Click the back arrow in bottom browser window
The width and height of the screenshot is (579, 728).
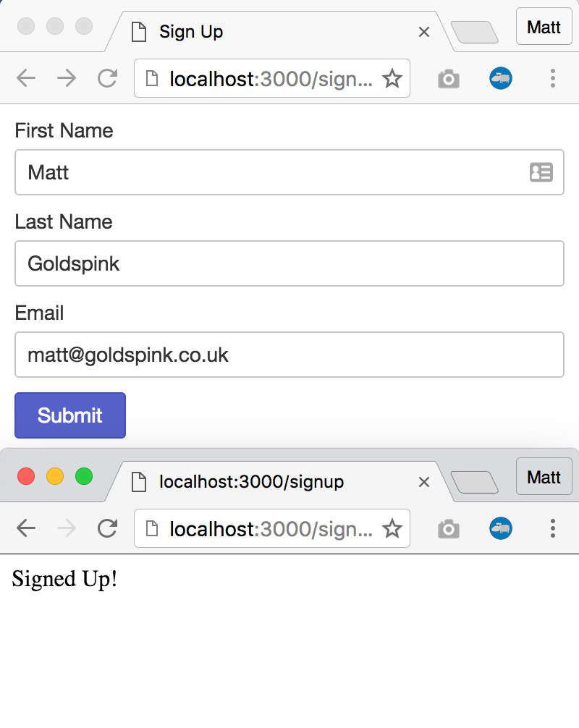[x=26, y=528]
